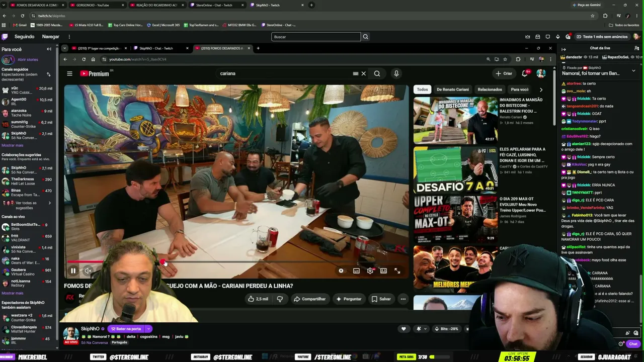Viewport: 644px width, 362px height.
Task: Switch YouTube player to theater mode
Action: 383,270
